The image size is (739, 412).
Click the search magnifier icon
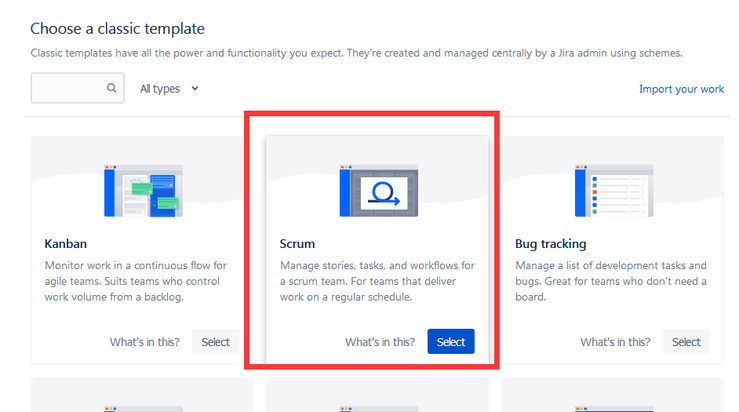pos(111,88)
